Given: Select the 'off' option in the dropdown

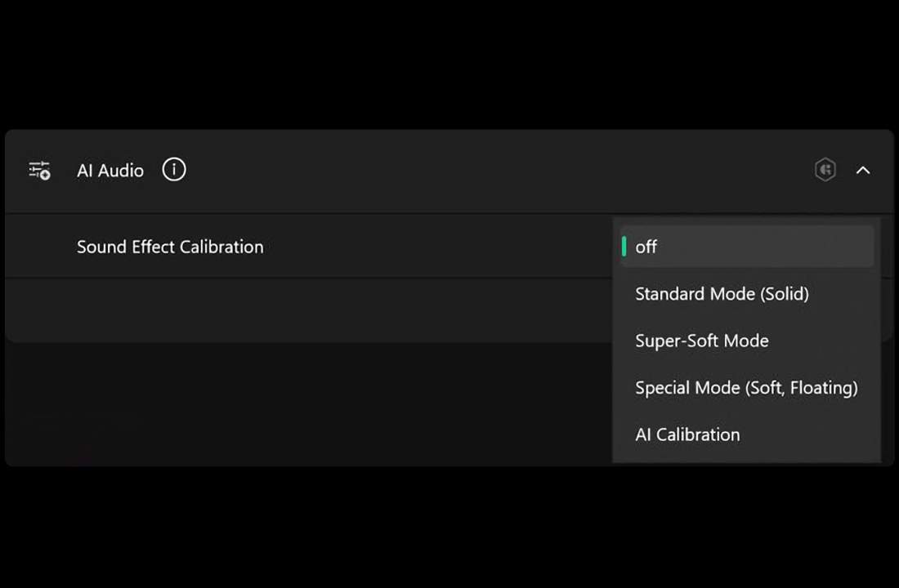Looking at the screenshot, I should pyautogui.click(x=747, y=247).
